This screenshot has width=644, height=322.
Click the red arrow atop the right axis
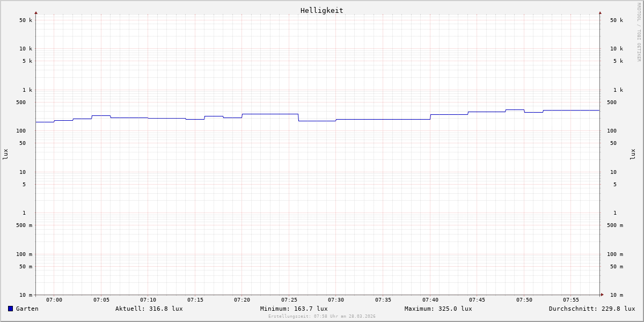600,12
